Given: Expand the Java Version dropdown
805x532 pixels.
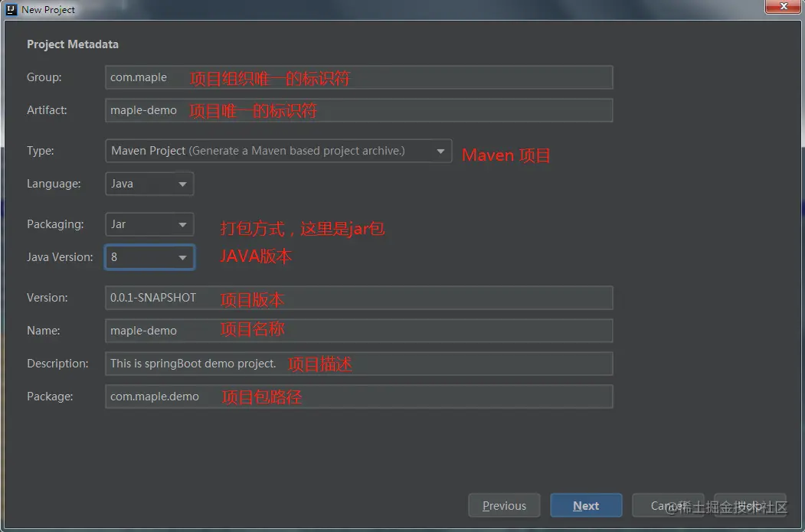Looking at the screenshot, I should (x=149, y=257).
